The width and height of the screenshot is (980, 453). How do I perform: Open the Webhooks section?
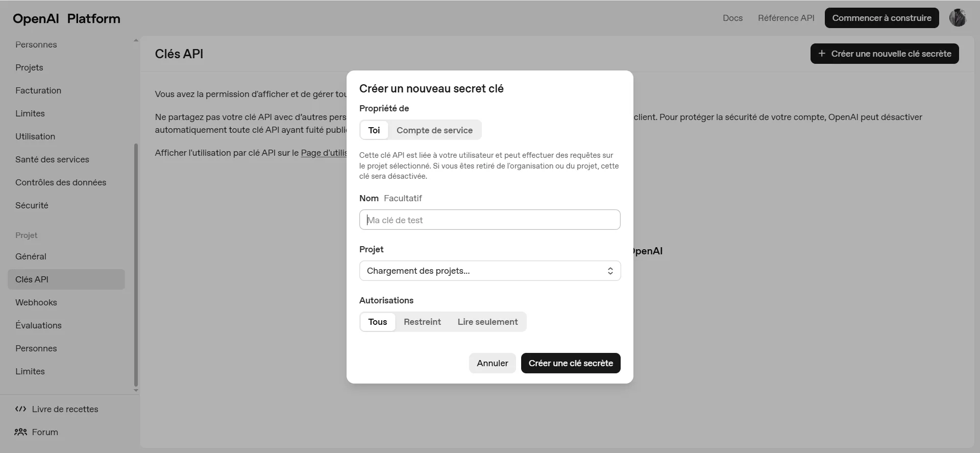coord(36,302)
